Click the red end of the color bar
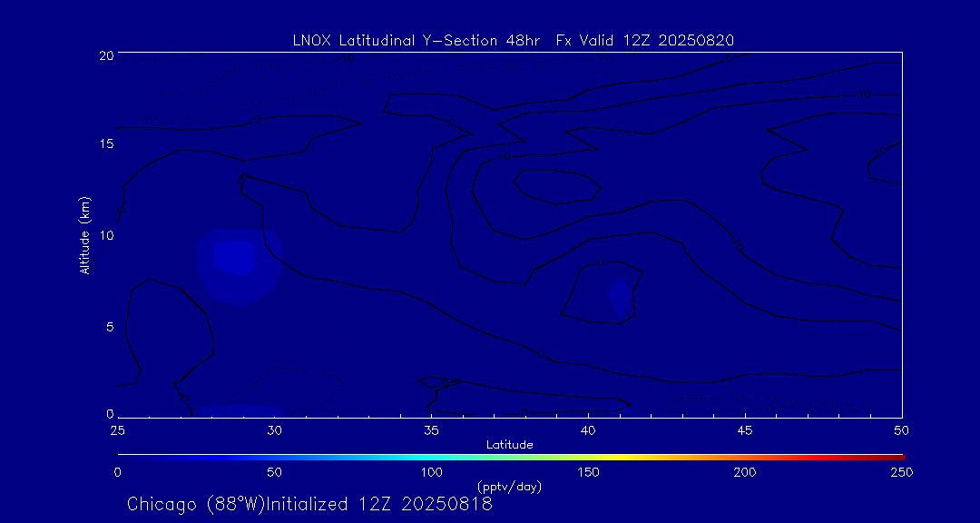 tap(897, 456)
